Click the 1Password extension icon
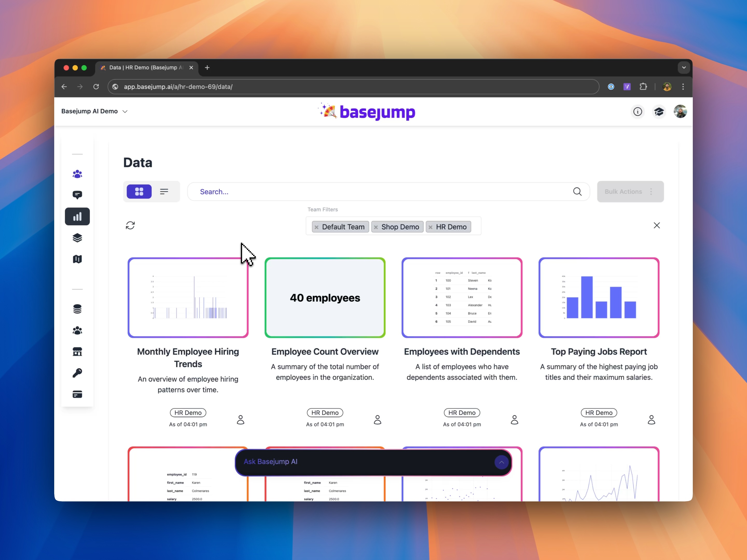Image resolution: width=747 pixels, height=560 pixels. [611, 87]
